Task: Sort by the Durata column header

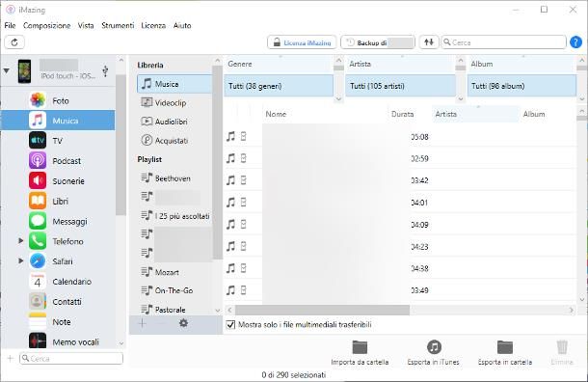Action: 402,114
